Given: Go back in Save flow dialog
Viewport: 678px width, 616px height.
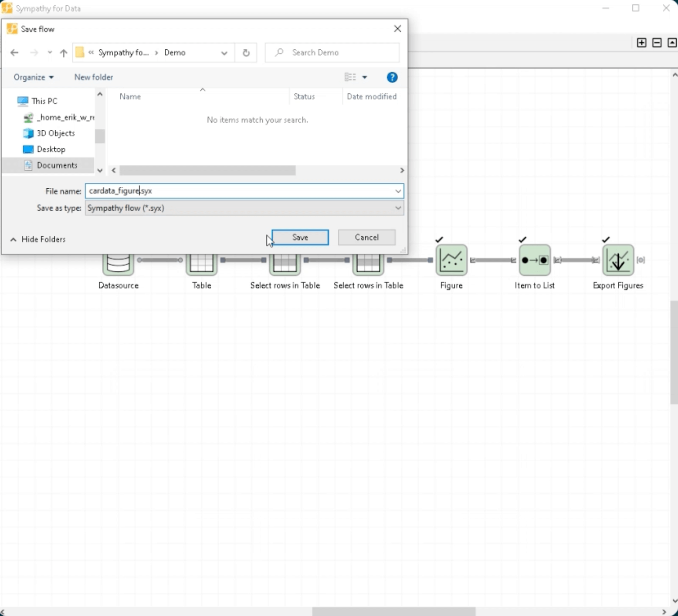Looking at the screenshot, I should (x=14, y=53).
